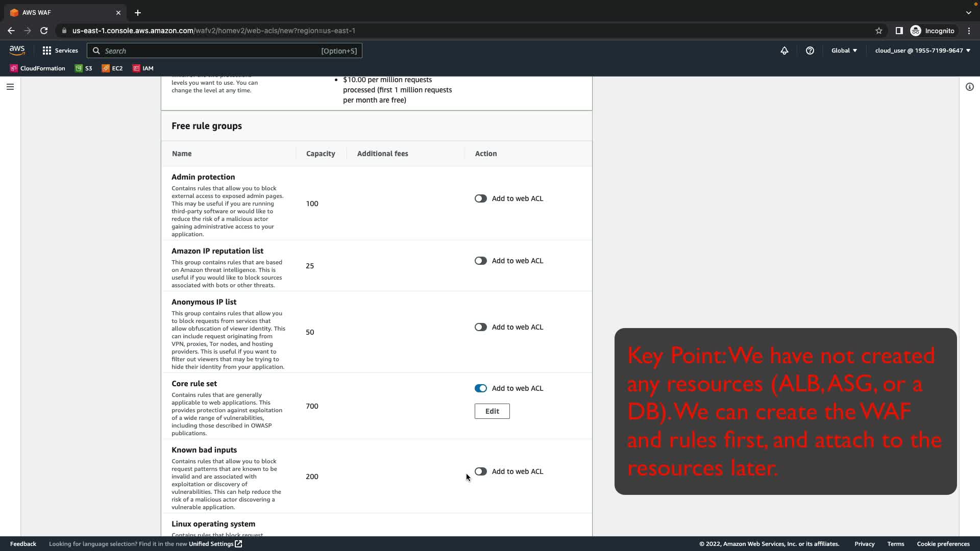Disable Core rule set toggle
Viewport: 980px width, 551px height.
click(x=480, y=388)
